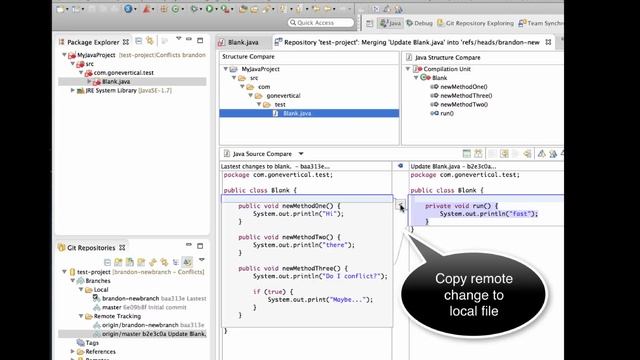Click the Open Perspective icon
The width and height of the screenshot is (640, 360).
(x=369, y=23)
